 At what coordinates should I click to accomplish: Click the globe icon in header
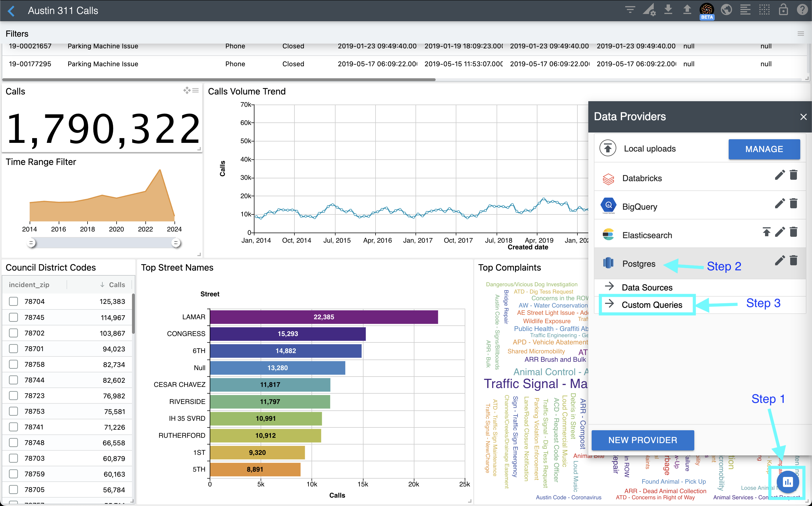pos(726,10)
